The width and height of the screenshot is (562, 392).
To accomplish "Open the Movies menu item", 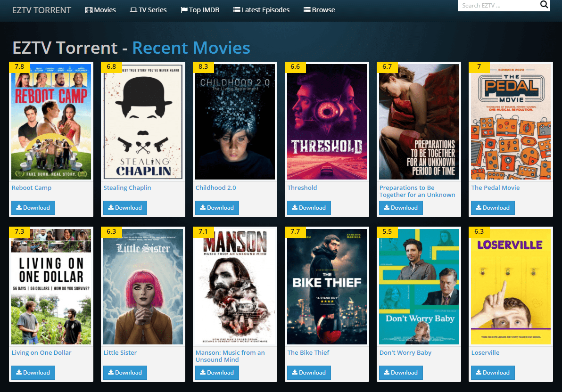I will 100,10.
